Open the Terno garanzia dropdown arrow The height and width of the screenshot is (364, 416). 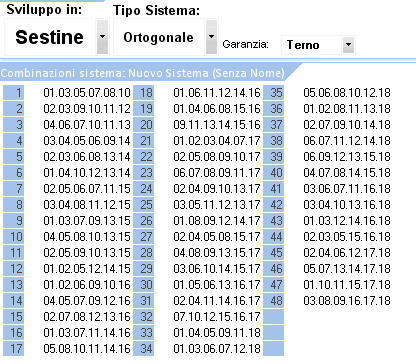point(348,45)
